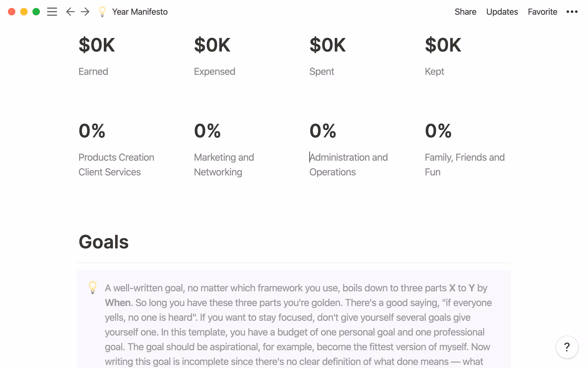The height and width of the screenshot is (368, 588).
Task: Navigate back using the left arrow
Action: 70,12
